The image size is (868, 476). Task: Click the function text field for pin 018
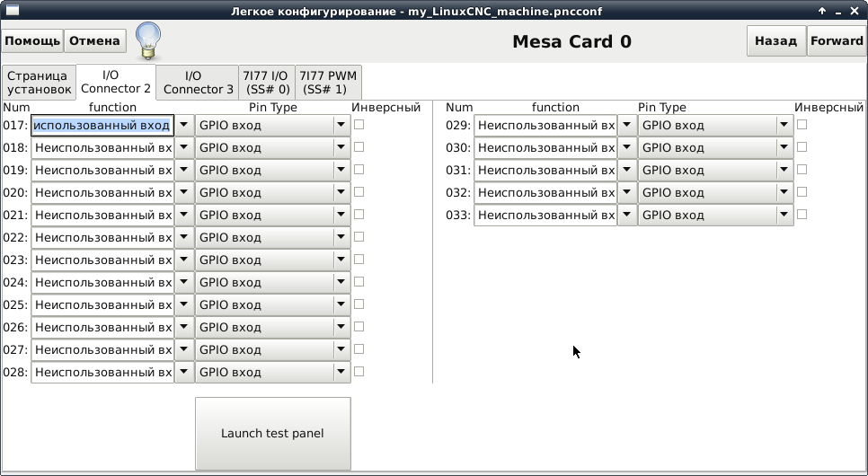pyautogui.click(x=102, y=148)
